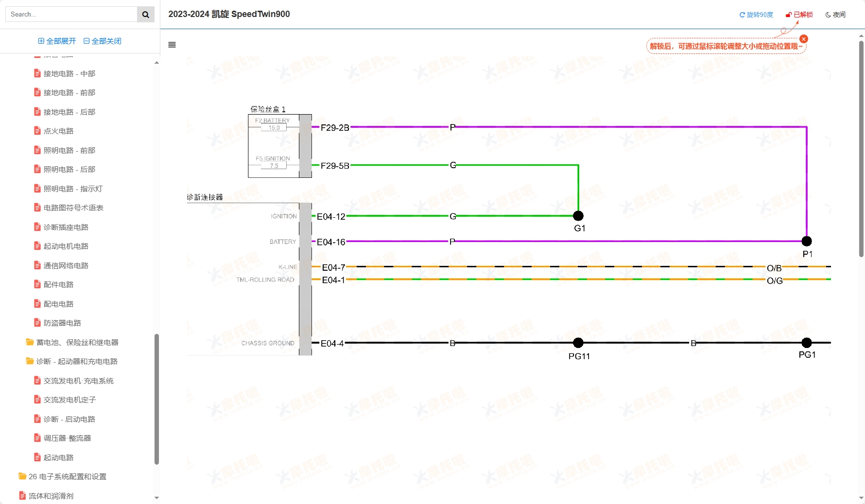Click the sidebar scrollbar thumb
The height and width of the screenshot is (504, 865).
tap(156, 399)
